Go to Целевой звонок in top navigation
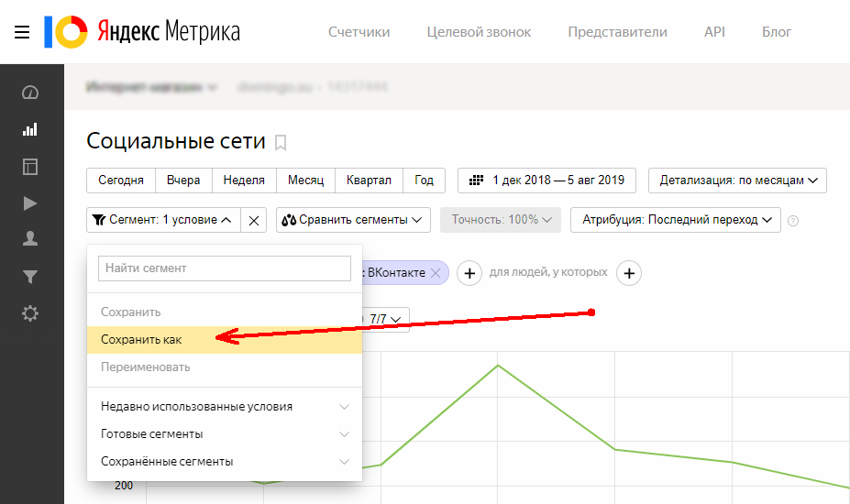 click(x=479, y=32)
